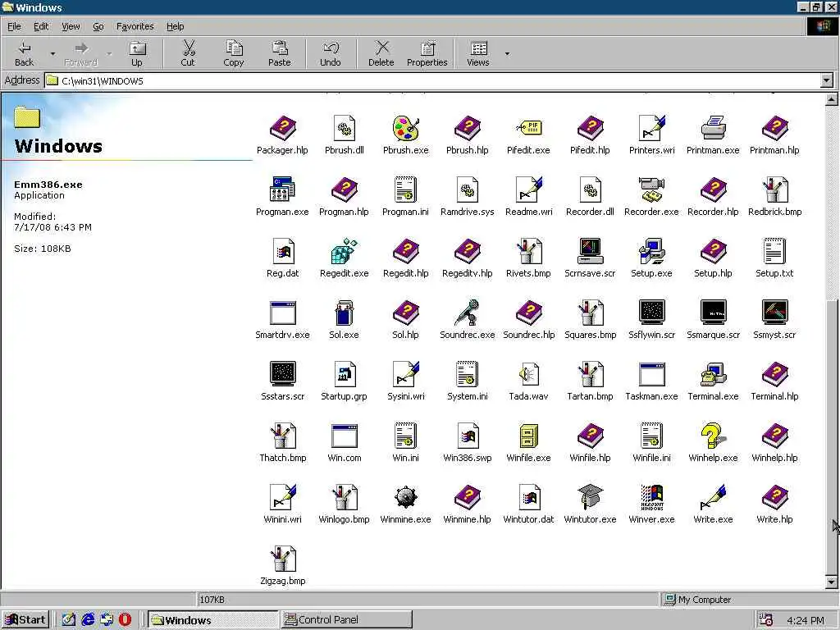Select the Reg.dat file icon
Viewport: 840px width, 630px height.
coord(282,251)
